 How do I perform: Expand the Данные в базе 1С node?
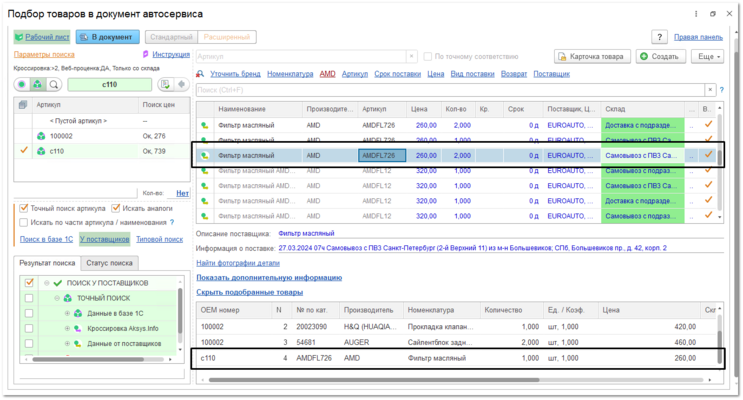[67, 313]
